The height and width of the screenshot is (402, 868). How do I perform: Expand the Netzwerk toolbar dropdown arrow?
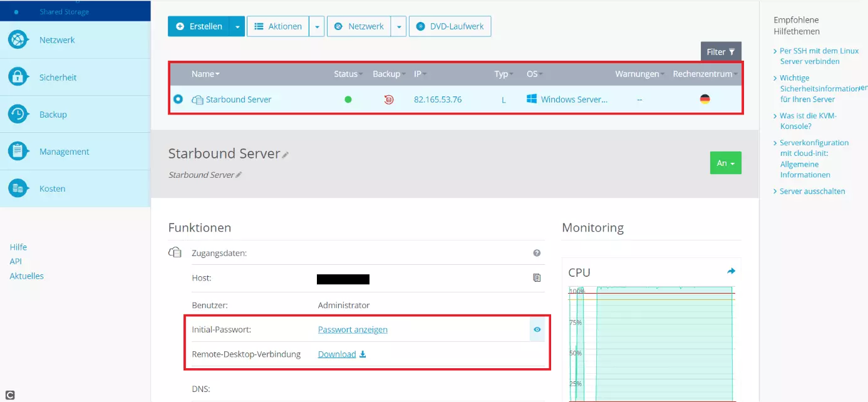[x=399, y=26]
